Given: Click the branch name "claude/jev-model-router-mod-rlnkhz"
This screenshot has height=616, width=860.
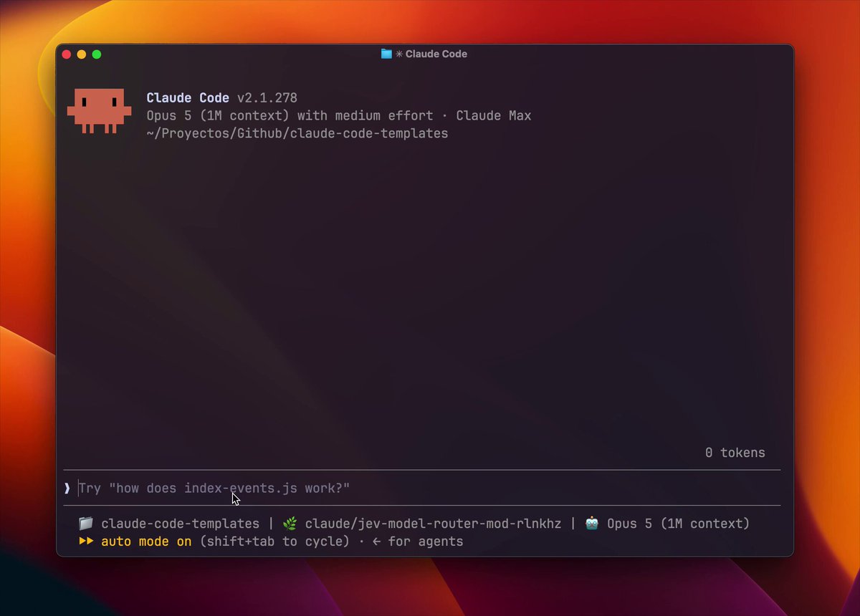Looking at the screenshot, I should [433, 524].
